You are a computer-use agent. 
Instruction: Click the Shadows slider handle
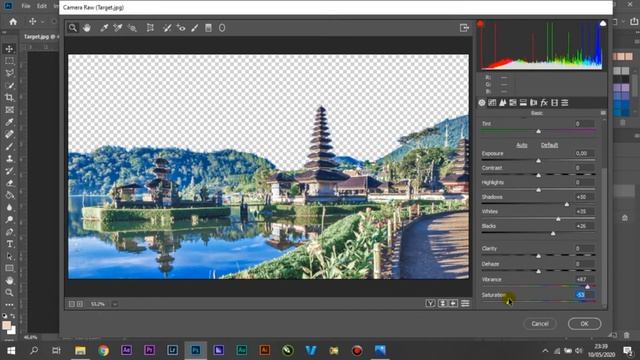click(x=567, y=204)
